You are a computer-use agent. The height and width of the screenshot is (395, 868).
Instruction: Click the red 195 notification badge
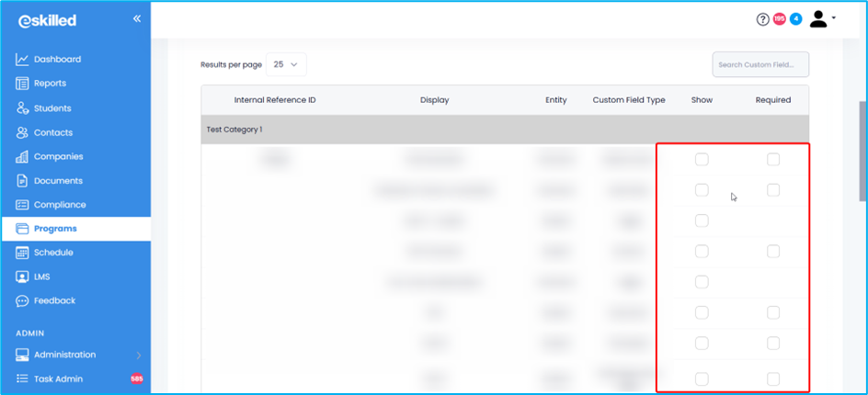[x=779, y=19]
